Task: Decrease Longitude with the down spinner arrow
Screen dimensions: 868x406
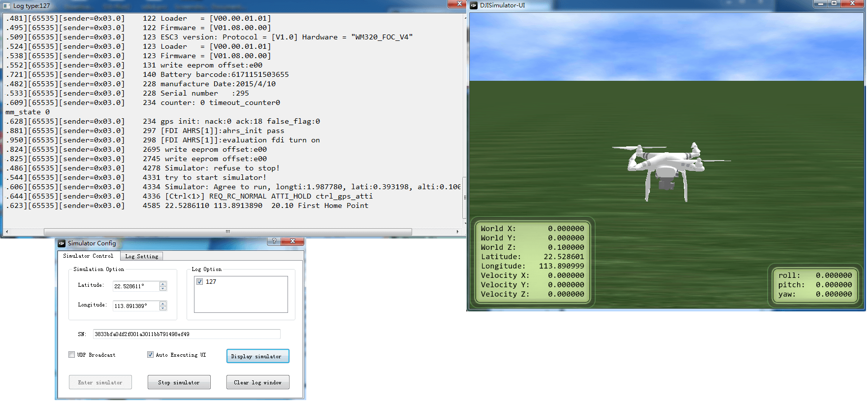Action: click(163, 308)
